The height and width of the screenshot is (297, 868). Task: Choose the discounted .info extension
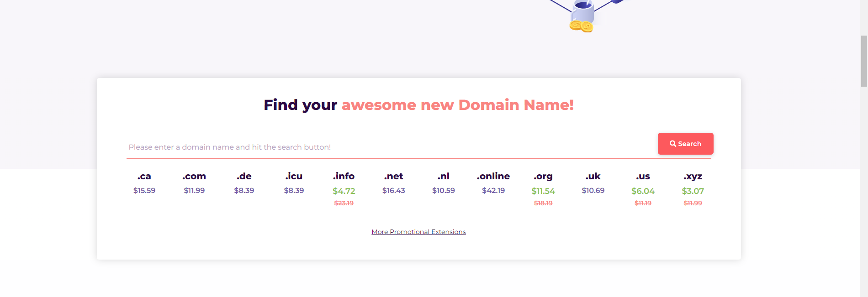click(x=344, y=177)
